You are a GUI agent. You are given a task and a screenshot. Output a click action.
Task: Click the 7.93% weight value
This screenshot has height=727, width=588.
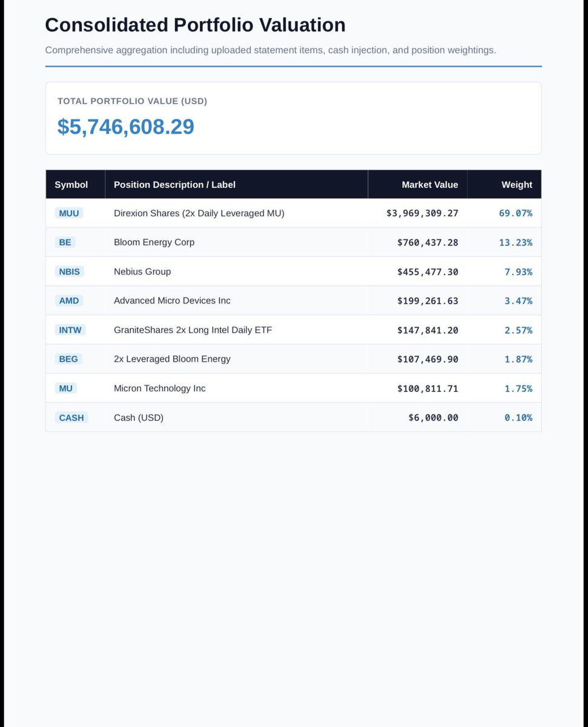tap(518, 271)
